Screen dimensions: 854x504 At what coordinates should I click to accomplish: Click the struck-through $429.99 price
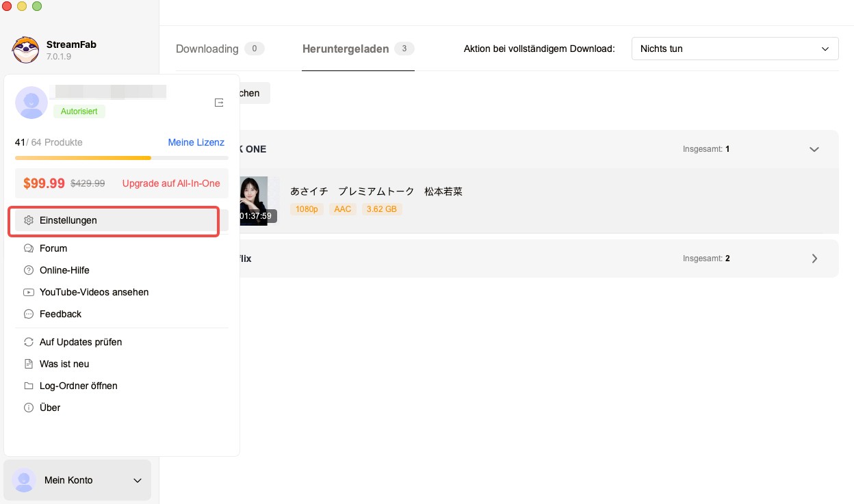tap(88, 183)
